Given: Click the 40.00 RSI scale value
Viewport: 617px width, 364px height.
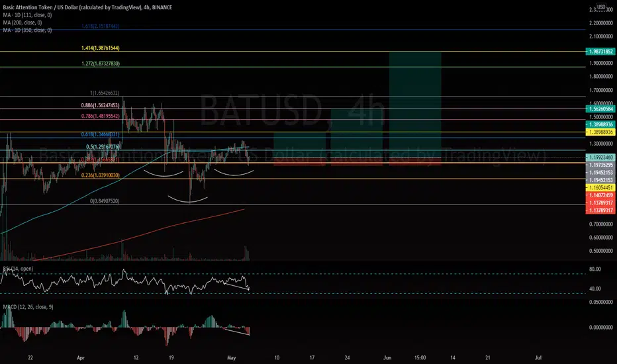Looking at the screenshot, I should (595, 289).
